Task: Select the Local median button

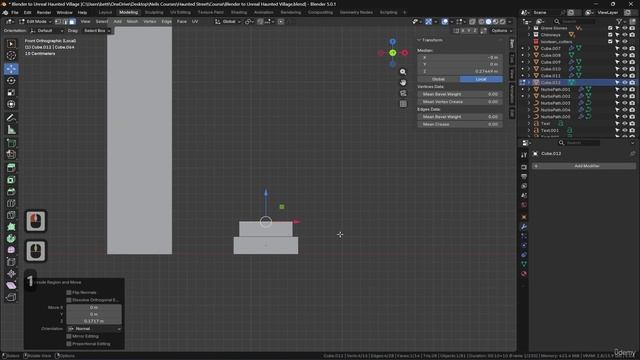Action: pyautogui.click(x=481, y=79)
